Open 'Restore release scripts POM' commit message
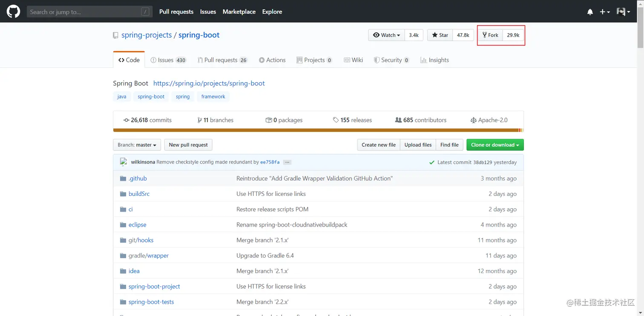The width and height of the screenshot is (644, 316). 272,209
